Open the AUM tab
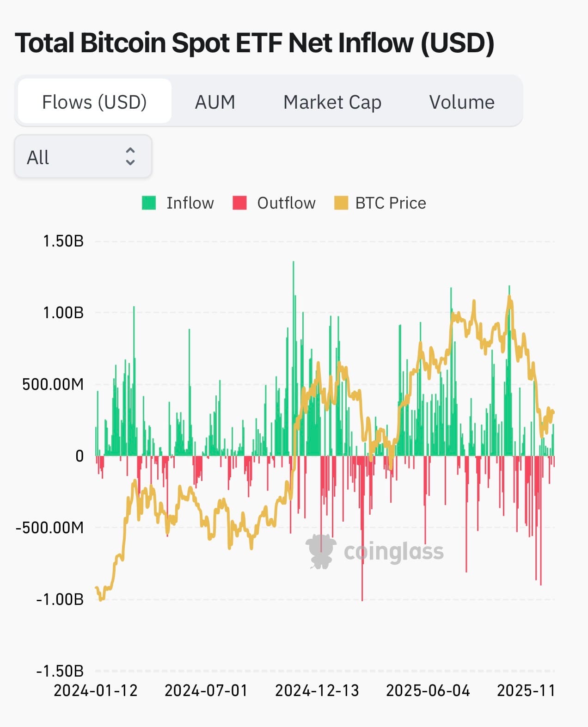The image size is (588, 727). [215, 102]
